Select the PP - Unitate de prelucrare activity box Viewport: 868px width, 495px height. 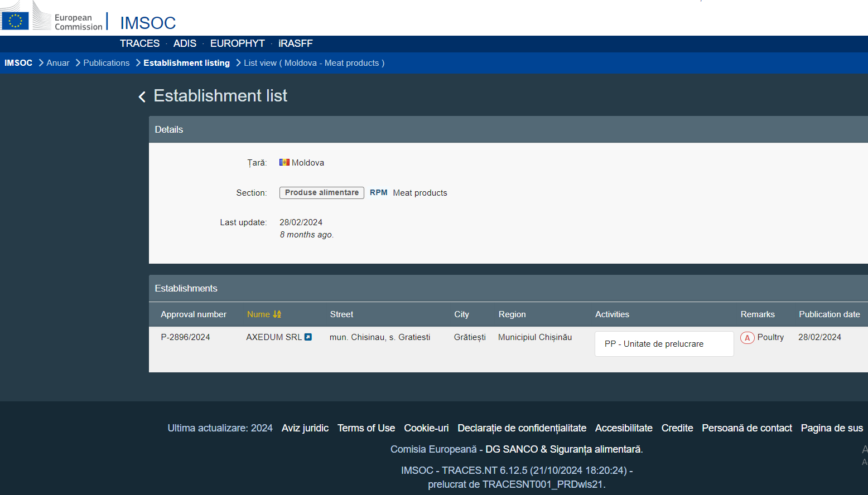click(664, 344)
